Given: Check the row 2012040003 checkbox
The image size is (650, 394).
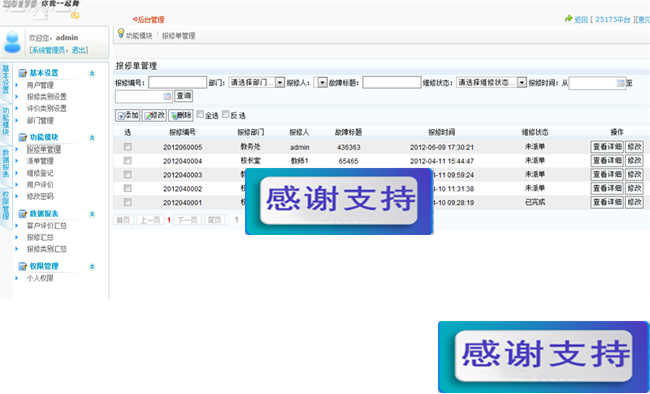Looking at the screenshot, I should (128, 174).
